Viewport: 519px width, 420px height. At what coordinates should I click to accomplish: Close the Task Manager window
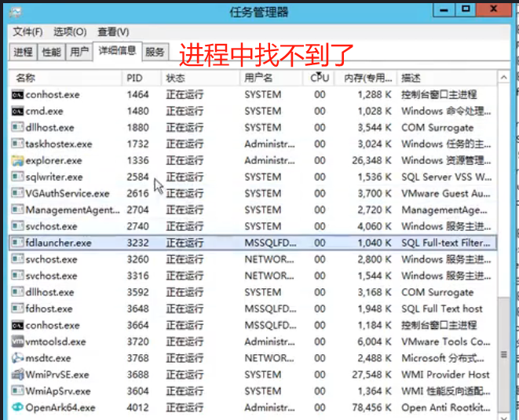(x=494, y=10)
